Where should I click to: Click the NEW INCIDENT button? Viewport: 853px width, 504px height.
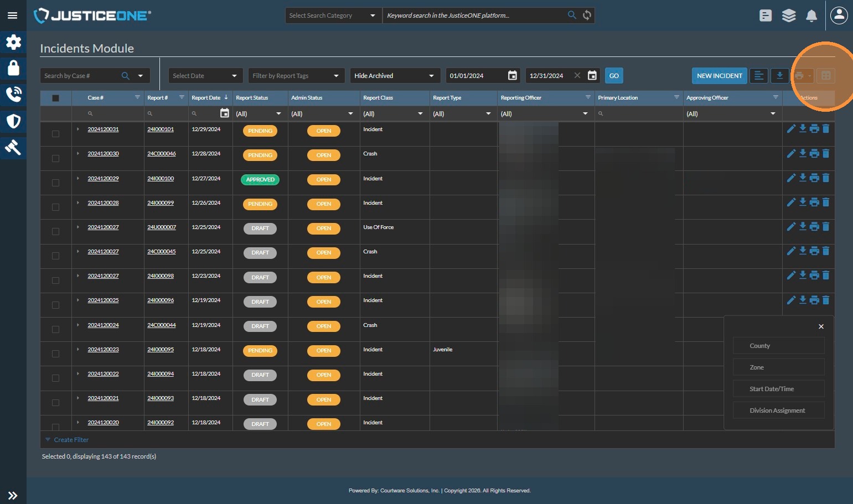tap(719, 76)
